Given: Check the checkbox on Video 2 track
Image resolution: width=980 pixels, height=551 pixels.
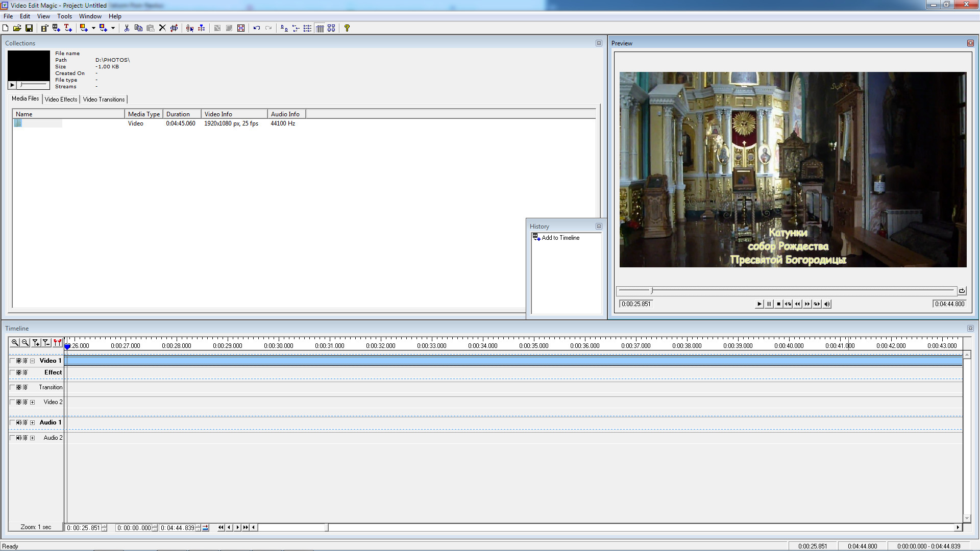Looking at the screenshot, I should pyautogui.click(x=12, y=402).
